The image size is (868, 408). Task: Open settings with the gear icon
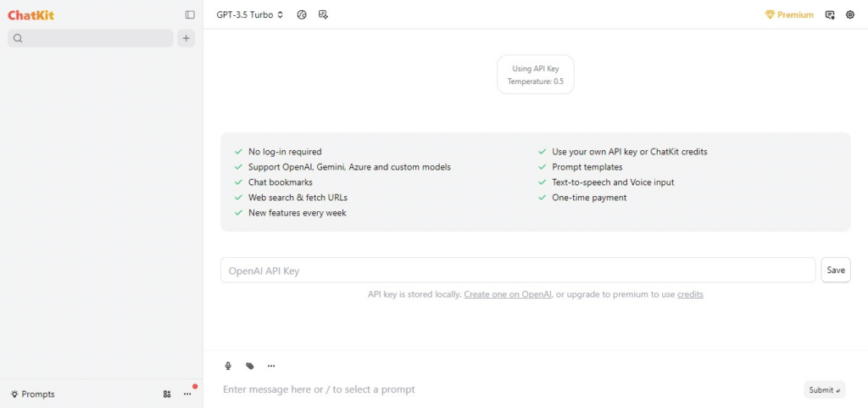pos(850,15)
